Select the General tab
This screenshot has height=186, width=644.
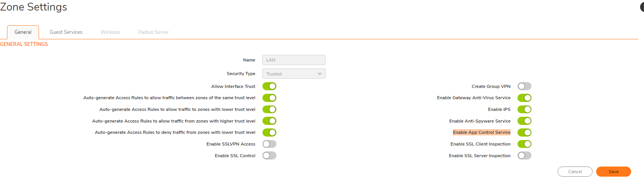[x=23, y=32]
